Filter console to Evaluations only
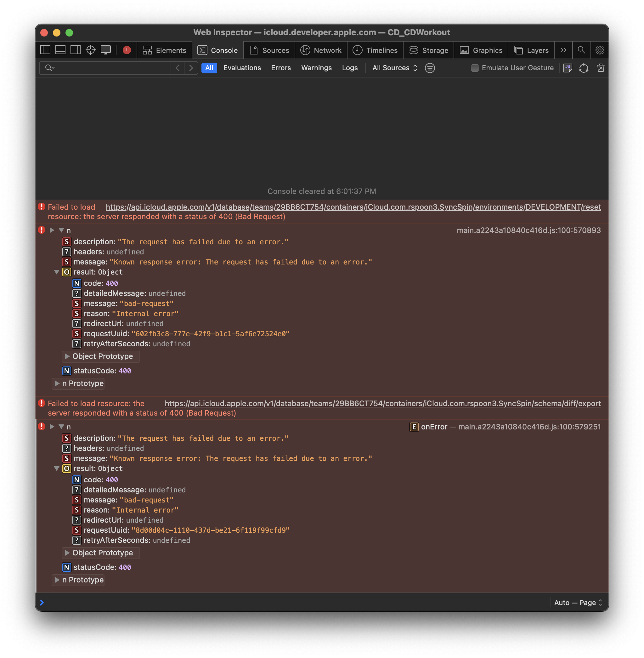Image resolution: width=644 pixels, height=658 pixels. pos(242,68)
